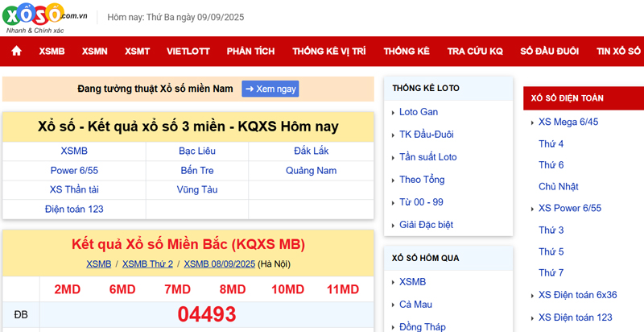Open the Điện toán 123 link in the table
644x332 pixels.
(74, 210)
